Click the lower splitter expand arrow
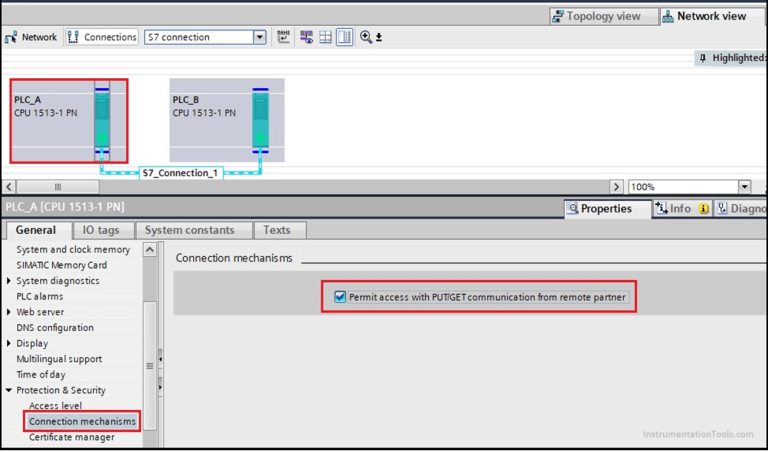 pyautogui.click(x=161, y=388)
